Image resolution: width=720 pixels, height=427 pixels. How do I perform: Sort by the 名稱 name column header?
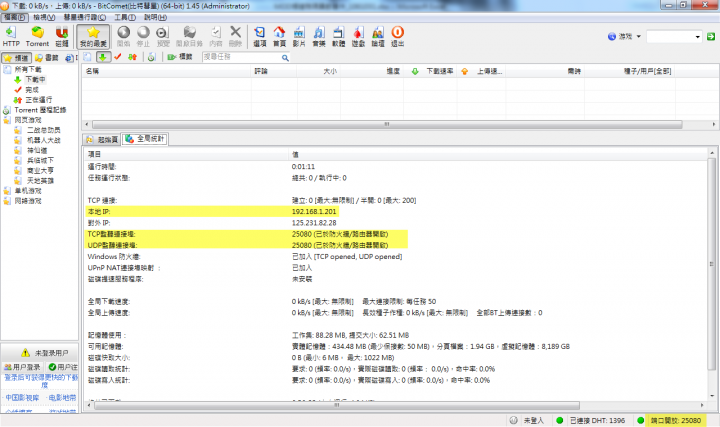click(167, 71)
